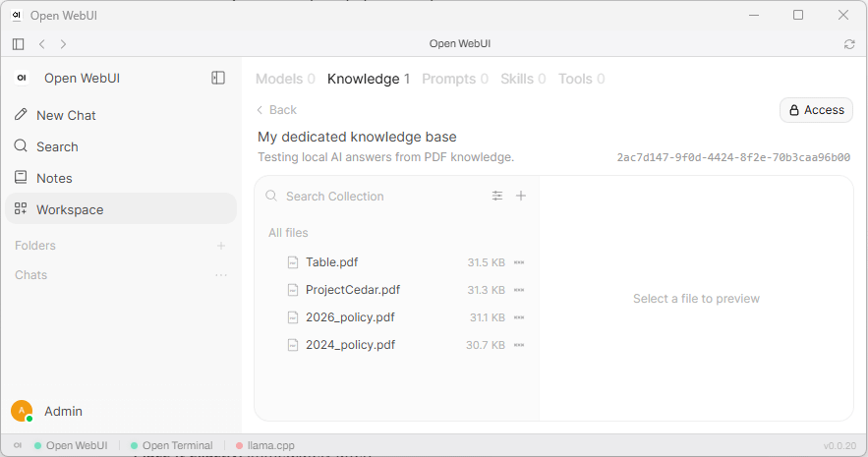Switch to the Skills tab
868x457 pixels.
[x=523, y=80]
